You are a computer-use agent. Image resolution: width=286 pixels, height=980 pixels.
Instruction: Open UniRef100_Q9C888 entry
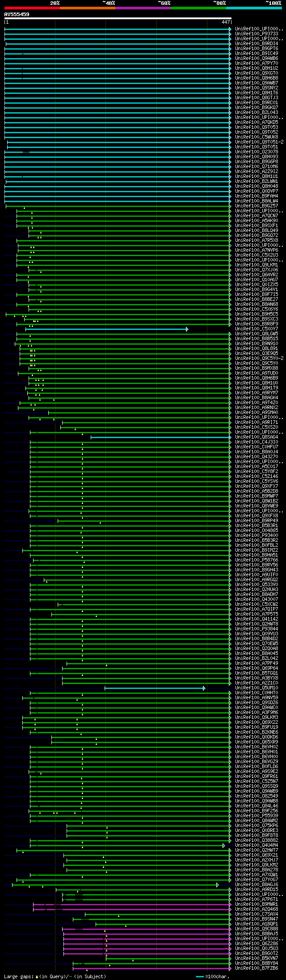(x=257, y=929)
